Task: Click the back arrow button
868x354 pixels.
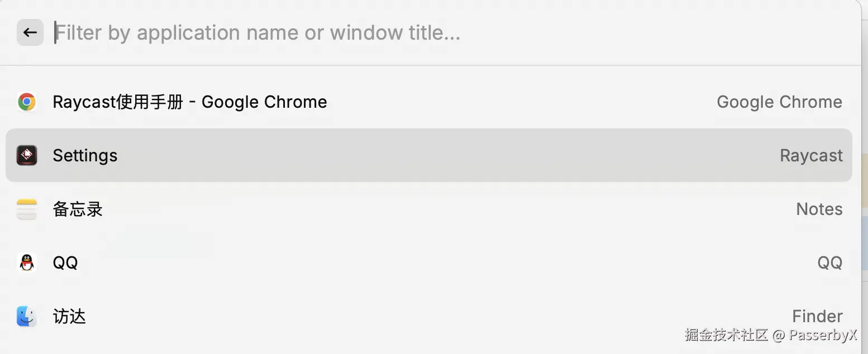Action: click(30, 32)
